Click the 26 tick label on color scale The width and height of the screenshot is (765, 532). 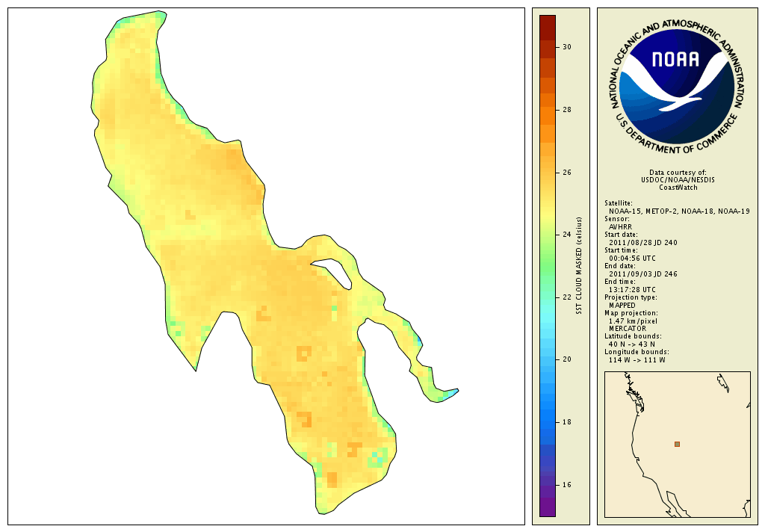point(567,173)
